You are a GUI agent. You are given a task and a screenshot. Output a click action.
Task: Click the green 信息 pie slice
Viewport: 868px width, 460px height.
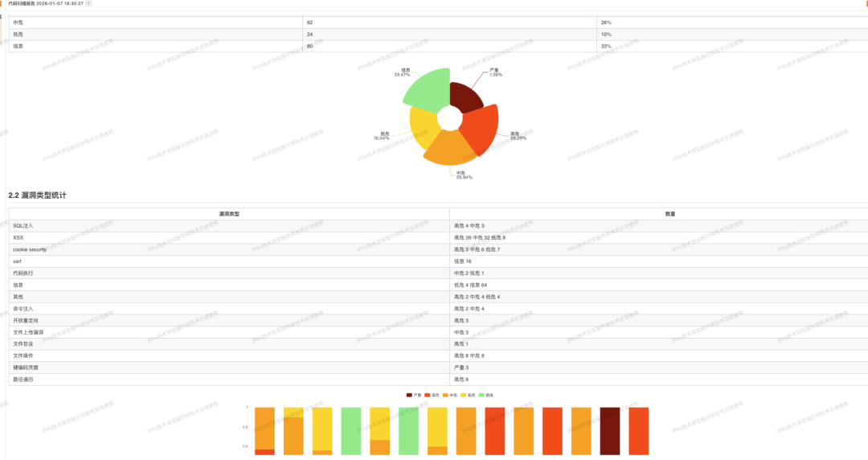click(431, 90)
